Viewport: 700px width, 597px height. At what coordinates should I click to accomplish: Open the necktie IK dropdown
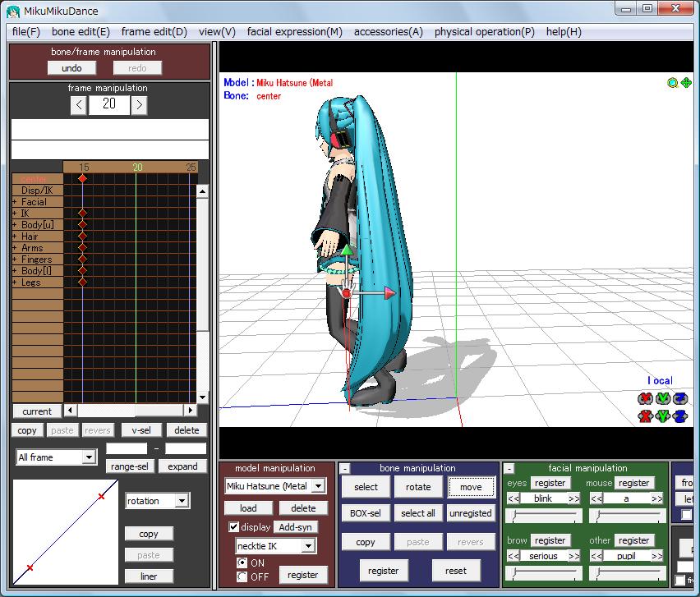click(308, 546)
